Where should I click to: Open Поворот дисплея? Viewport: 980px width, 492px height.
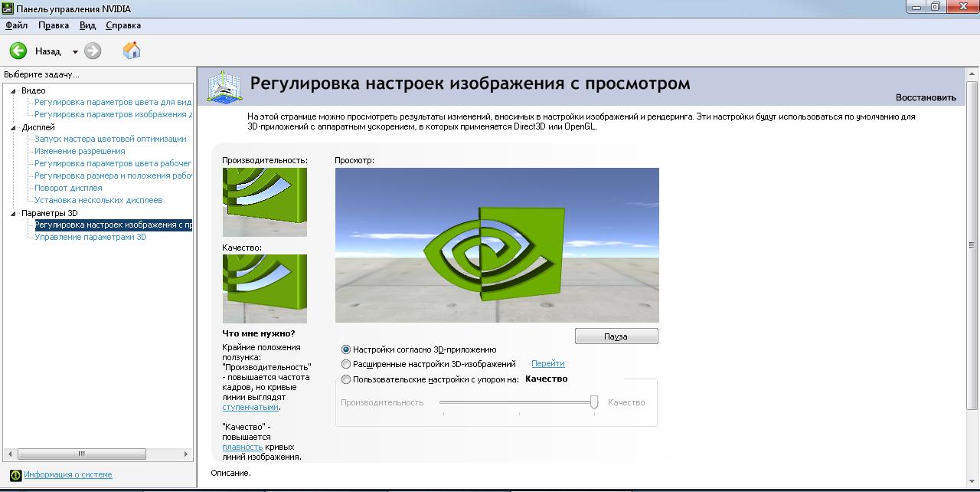click(68, 188)
